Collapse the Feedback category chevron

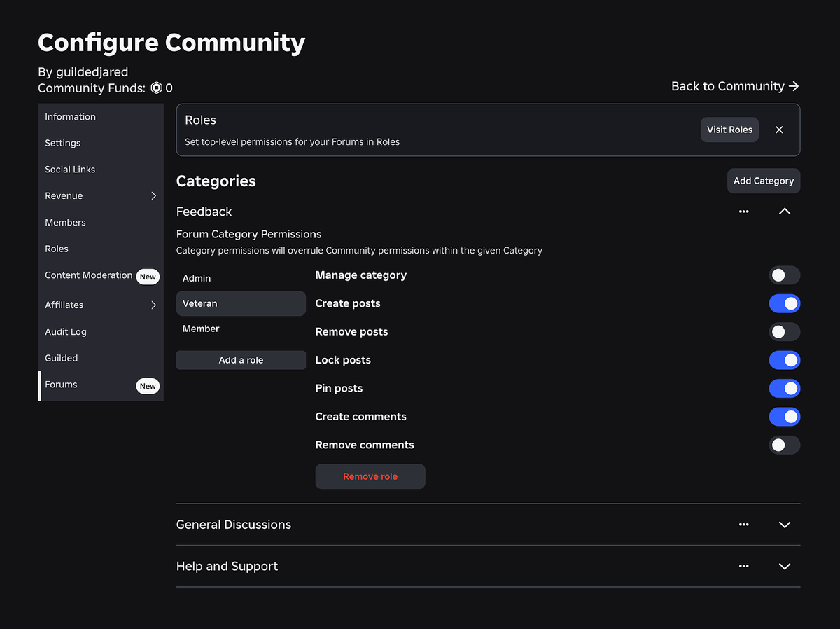[785, 211]
